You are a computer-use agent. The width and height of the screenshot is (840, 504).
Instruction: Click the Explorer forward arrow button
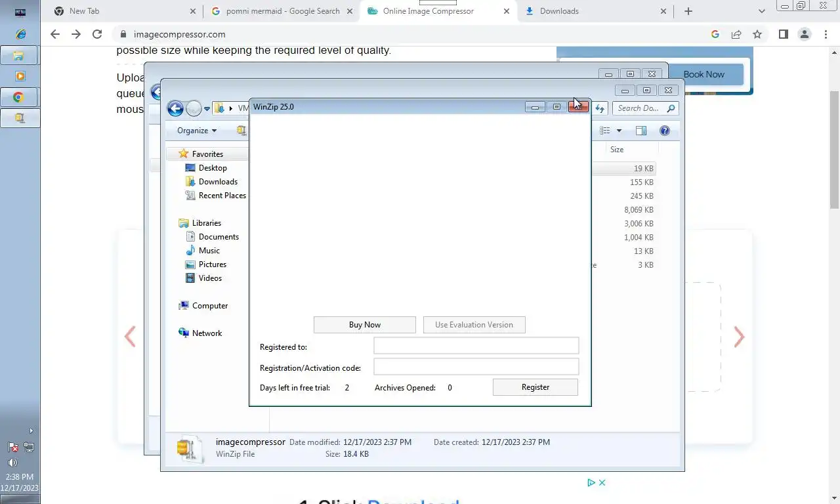(x=194, y=108)
